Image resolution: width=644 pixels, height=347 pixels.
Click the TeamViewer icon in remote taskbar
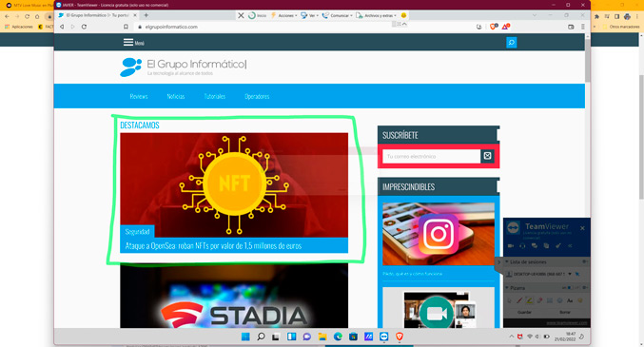[x=384, y=337]
